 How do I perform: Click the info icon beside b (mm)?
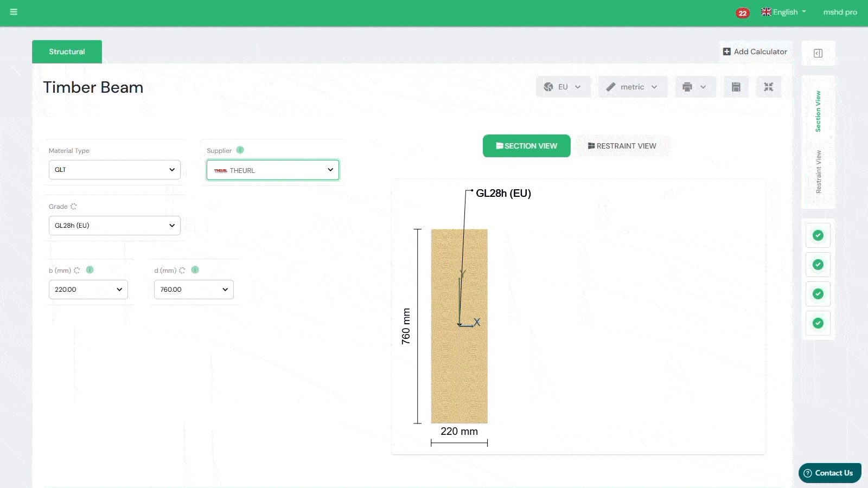(90, 270)
